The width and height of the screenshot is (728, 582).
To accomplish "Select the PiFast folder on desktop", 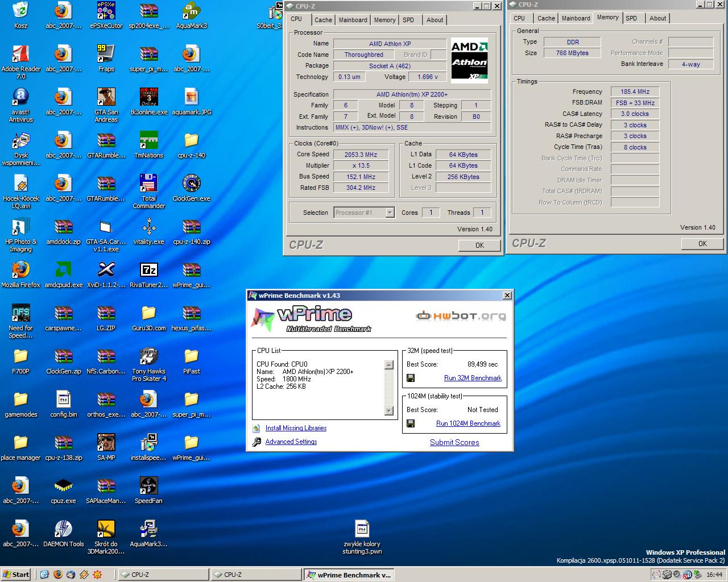I will [x=191, y=361].
